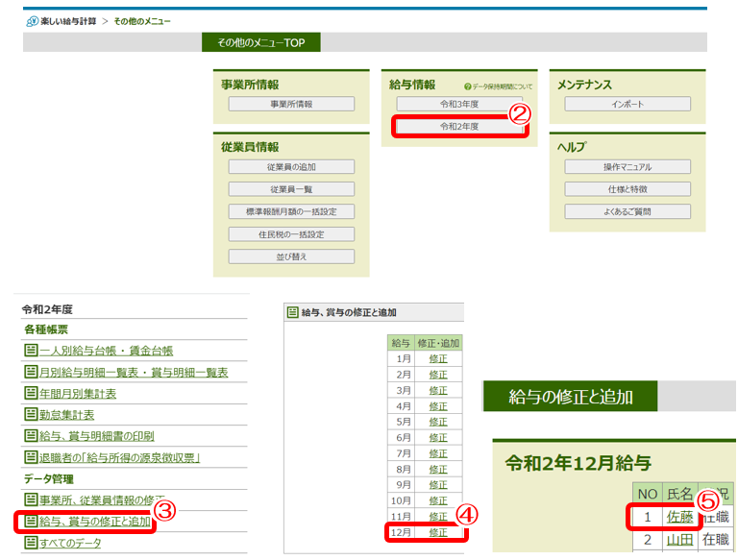
Task: Open 一人別給与台帳・賃金台帳 report
Action: 106,351
